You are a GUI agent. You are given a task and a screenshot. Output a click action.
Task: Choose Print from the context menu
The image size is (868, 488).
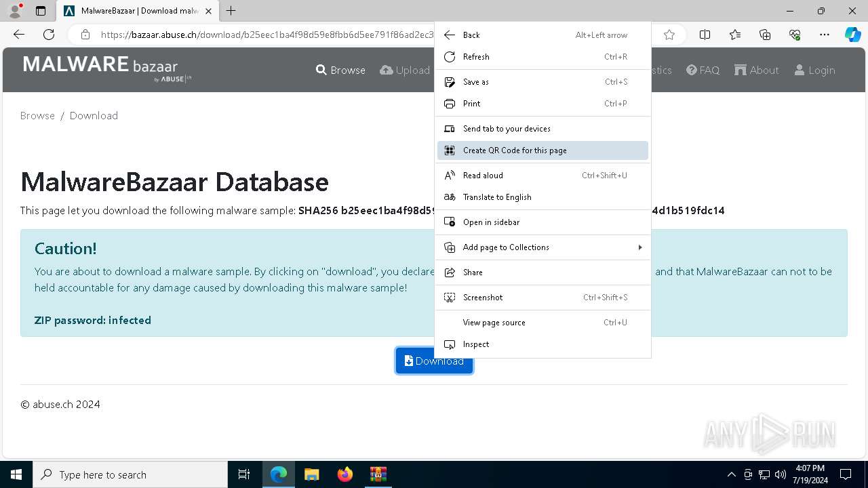click(542, 104)
